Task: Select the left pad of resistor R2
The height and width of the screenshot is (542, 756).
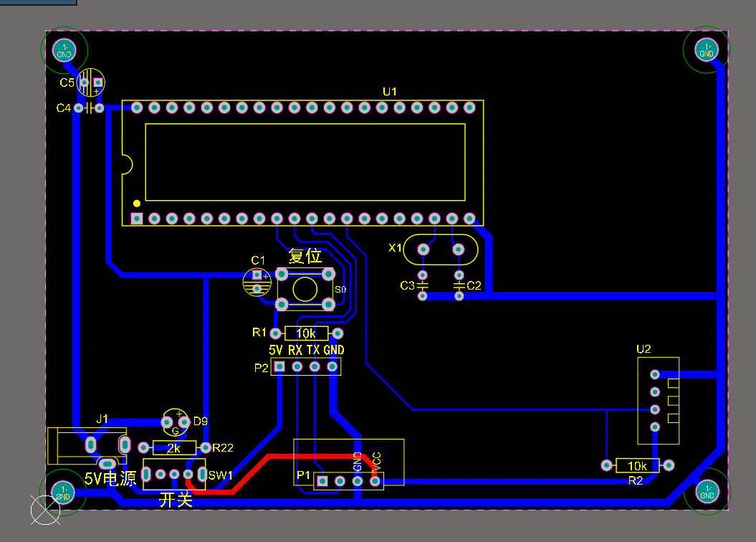Action: 606,465
